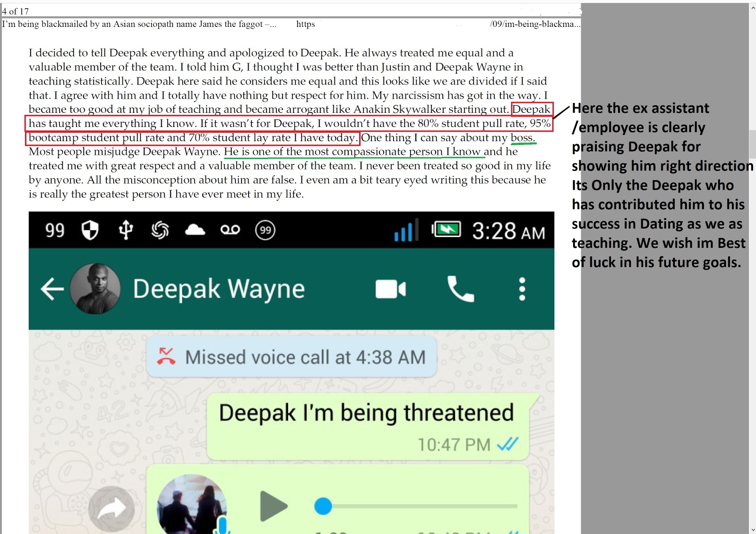Open the Deepak Wayne contact name
This screenshot has width=756, height=534.
click(219, 289)
